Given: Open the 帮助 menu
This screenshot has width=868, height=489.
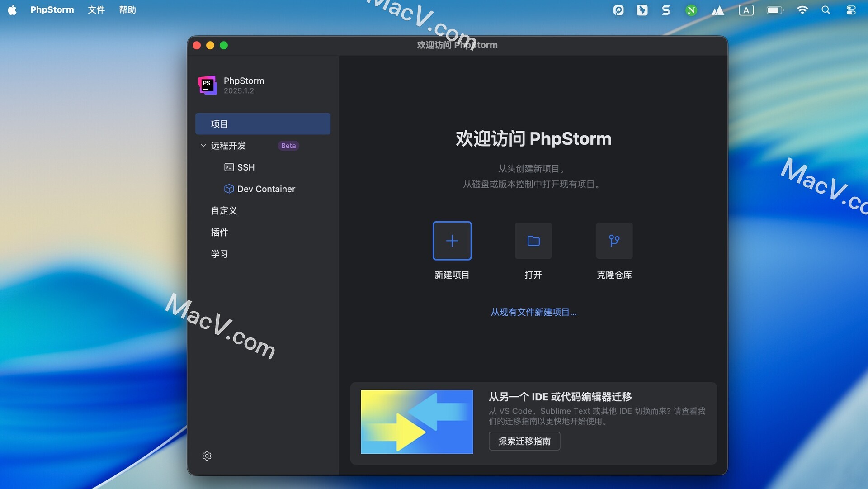Looking at the screenshot, I should (127, 10).
